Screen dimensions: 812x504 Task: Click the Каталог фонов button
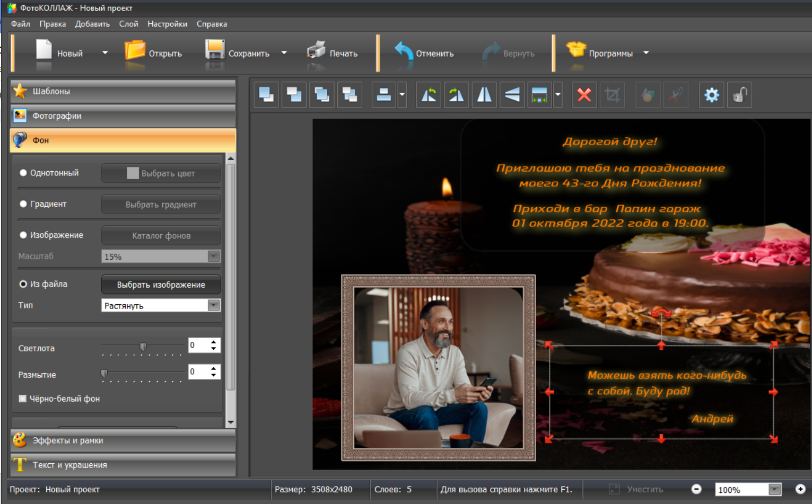[161, 236]
